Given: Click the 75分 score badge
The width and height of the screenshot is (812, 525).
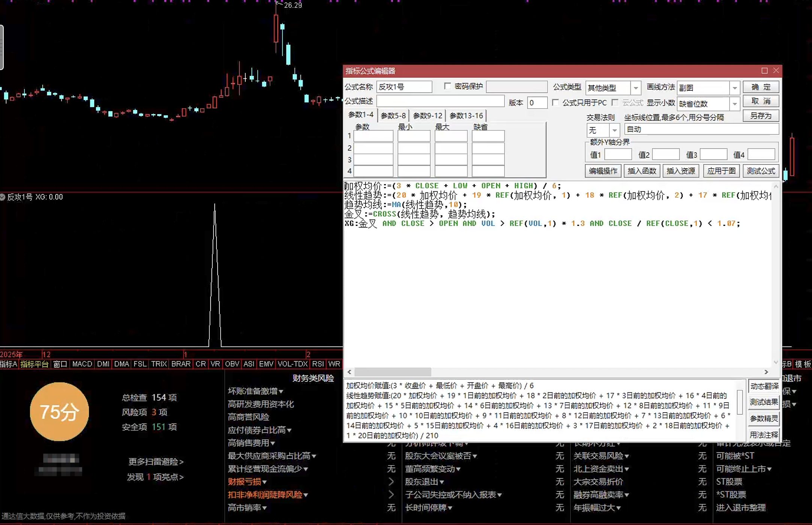Looking at the screenshot, I should point(59,412).
